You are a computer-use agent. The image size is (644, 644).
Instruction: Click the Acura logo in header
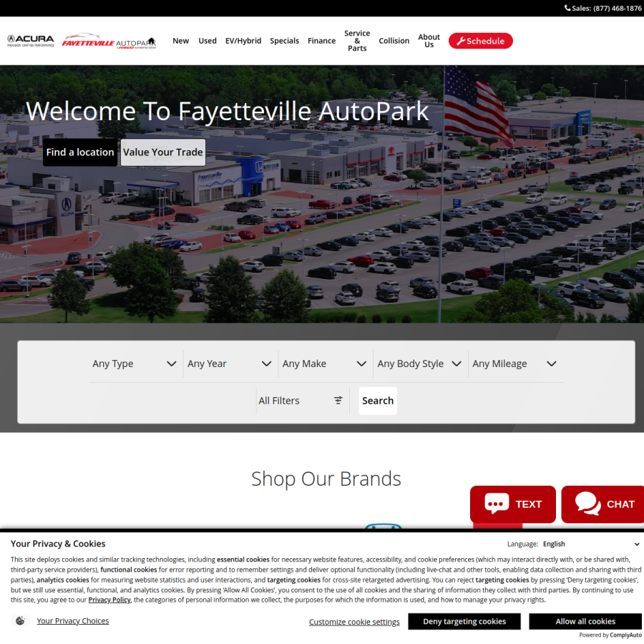31,41
